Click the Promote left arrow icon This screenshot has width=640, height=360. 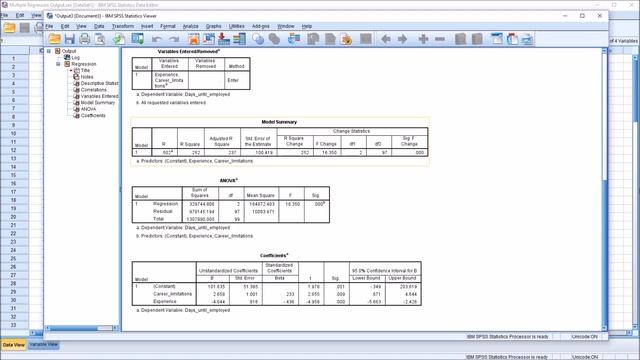click(386, 39)
